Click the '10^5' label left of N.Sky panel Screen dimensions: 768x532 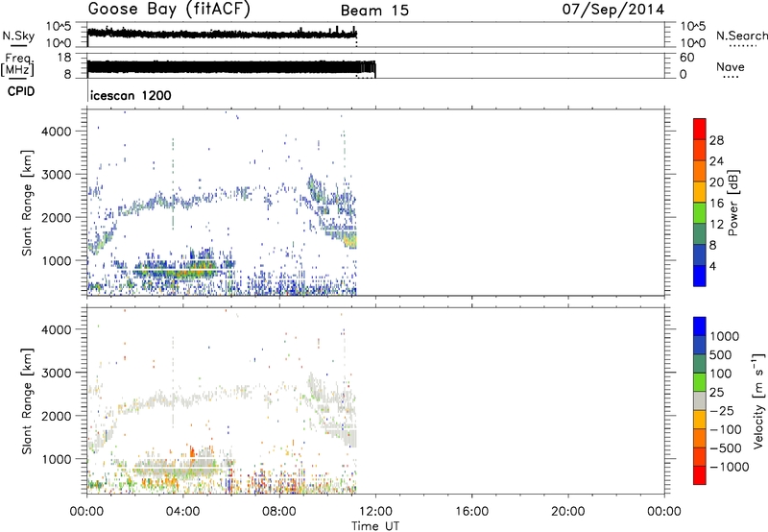pos(59,27)
